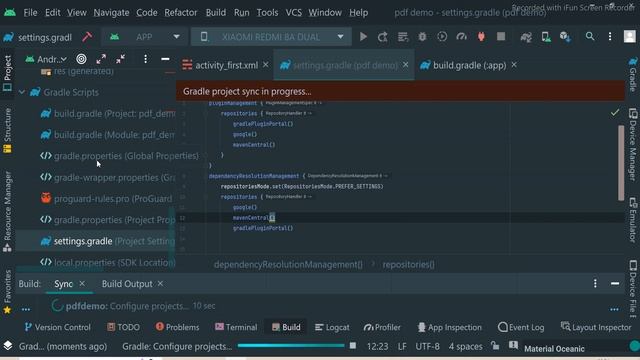Screen dimensions: 640x360
Task: Click the Gradle configure projects progress bar
Action: (291, 346)
